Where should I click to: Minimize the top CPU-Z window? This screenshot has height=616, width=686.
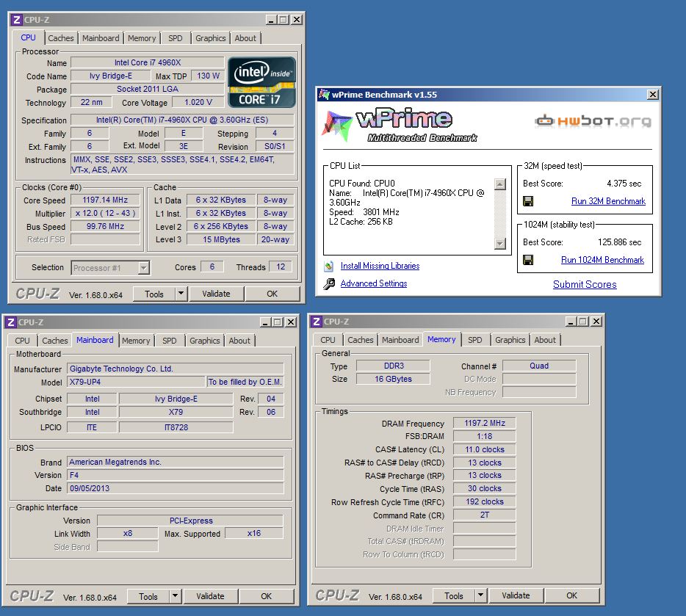[x=271, y=20]
